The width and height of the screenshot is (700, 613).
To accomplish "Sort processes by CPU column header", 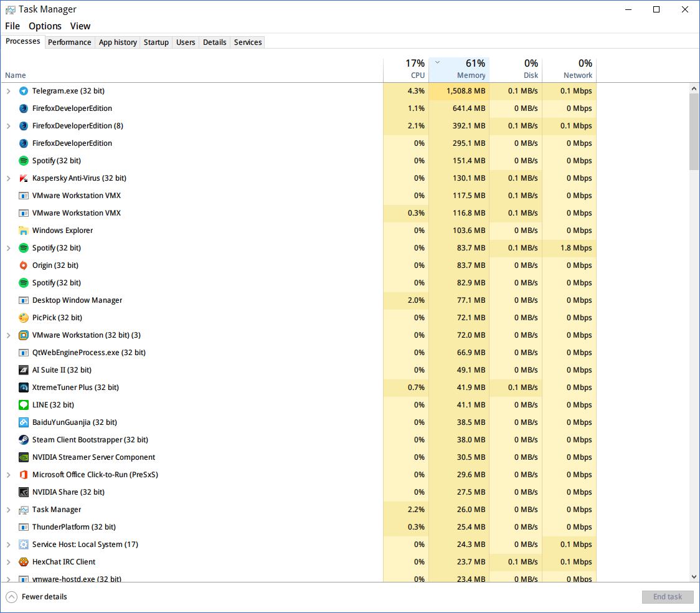I will [406, 70].
